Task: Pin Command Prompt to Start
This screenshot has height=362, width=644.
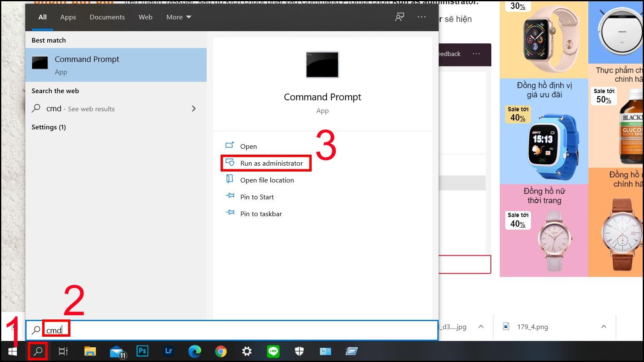Action: click(x=257, y=197)
